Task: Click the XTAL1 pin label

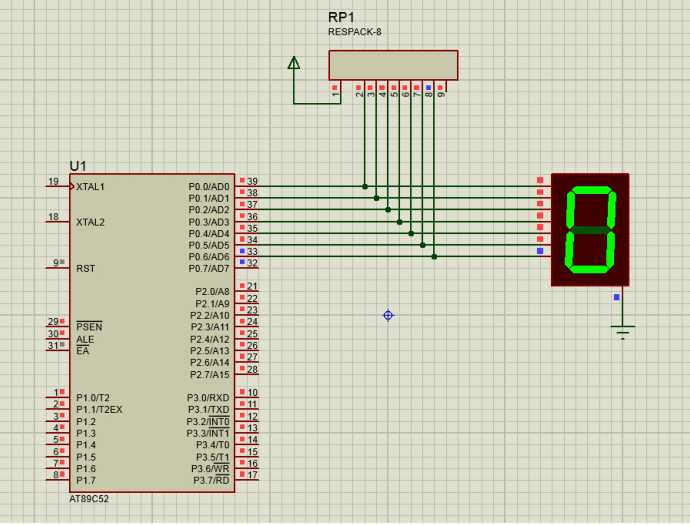Action: [x=90, y=187]
